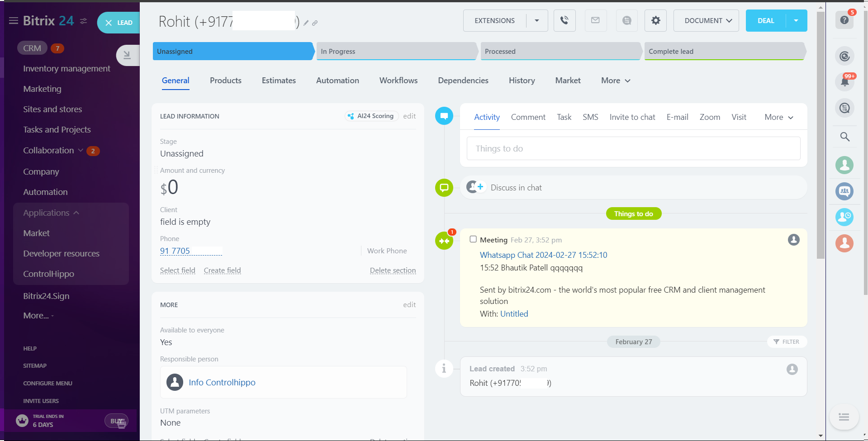
Task: Toggle the hamburger menu to collapse sidebar
Action: (14, 21)
